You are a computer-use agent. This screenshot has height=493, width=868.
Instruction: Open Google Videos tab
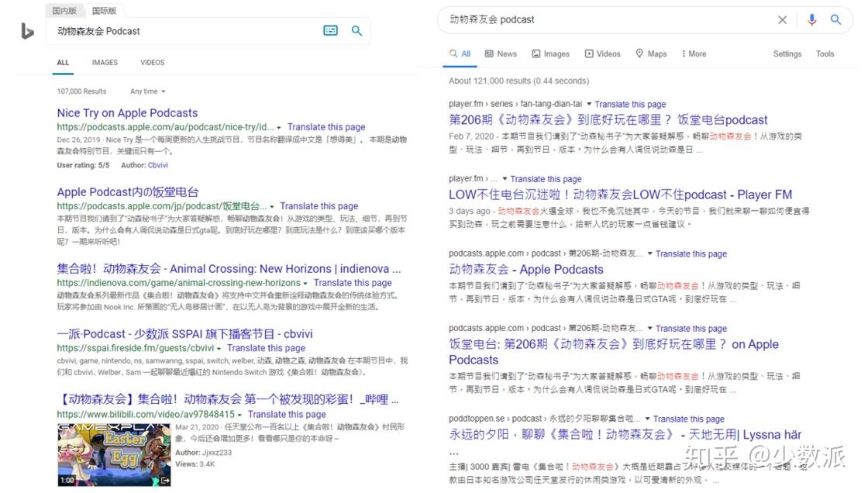[603, 53]
